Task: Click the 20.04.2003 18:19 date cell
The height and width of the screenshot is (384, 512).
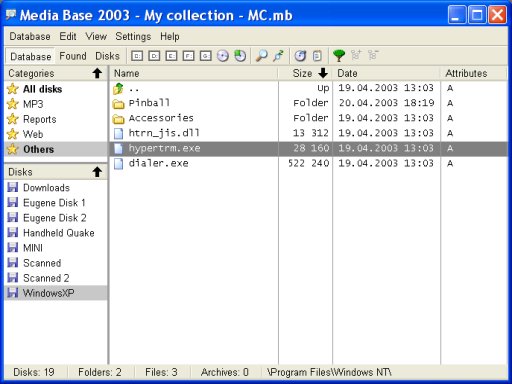Action: click(x=386, y=103)
